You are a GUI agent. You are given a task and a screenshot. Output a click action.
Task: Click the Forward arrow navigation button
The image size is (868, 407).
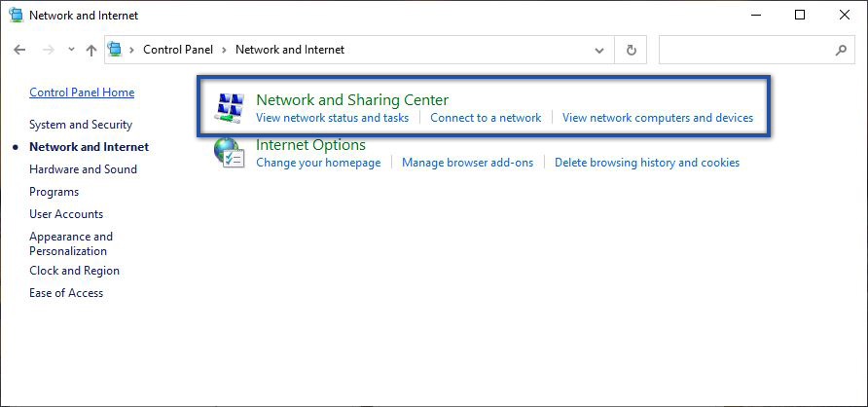(x=47, y=50)
